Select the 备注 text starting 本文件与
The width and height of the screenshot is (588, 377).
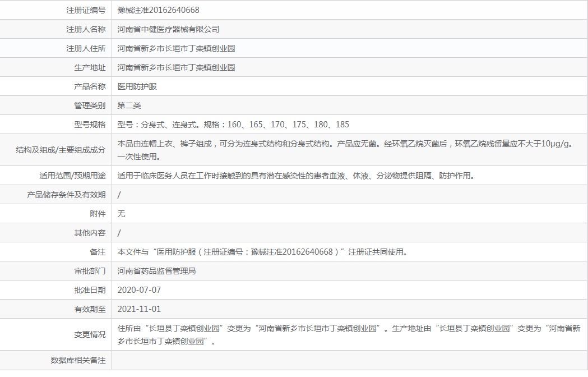(262, 252)
